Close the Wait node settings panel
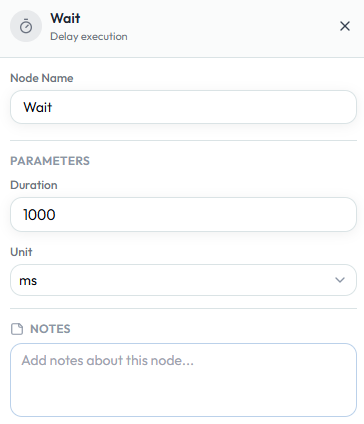 point(345,26)
